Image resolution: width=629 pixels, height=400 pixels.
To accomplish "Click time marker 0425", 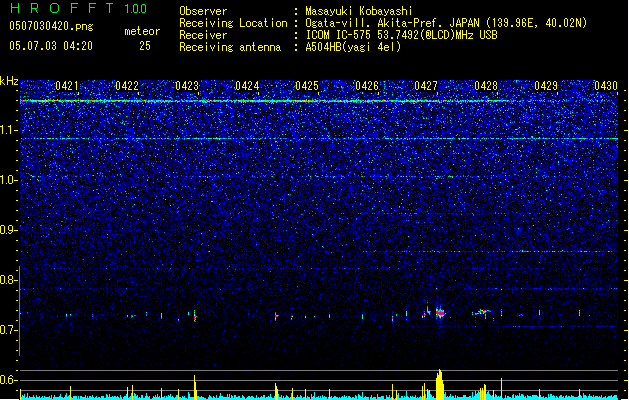I will click(x=307, y=86).
